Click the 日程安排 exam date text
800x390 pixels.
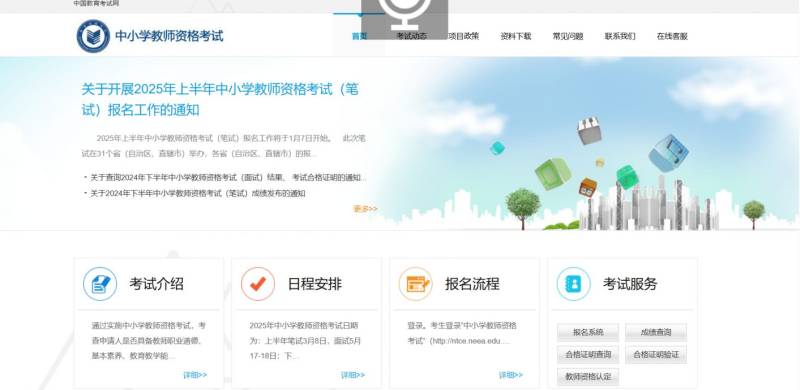tap(305, 340)
